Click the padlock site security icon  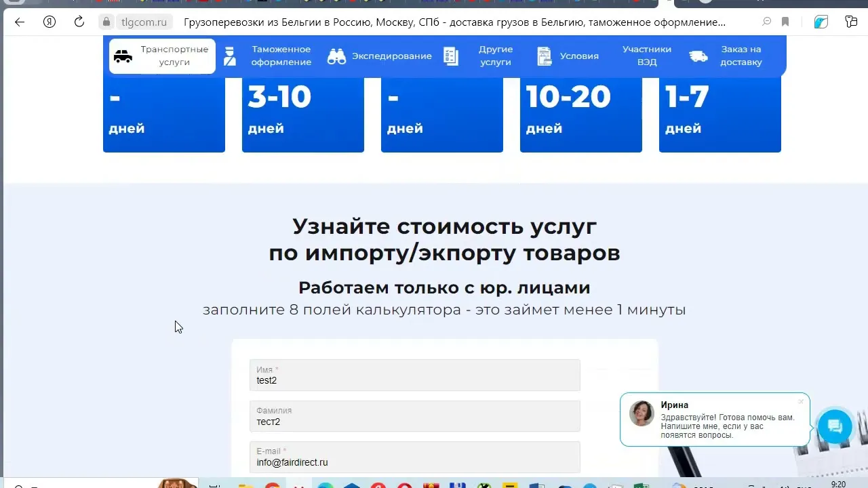tap(106, 22)
